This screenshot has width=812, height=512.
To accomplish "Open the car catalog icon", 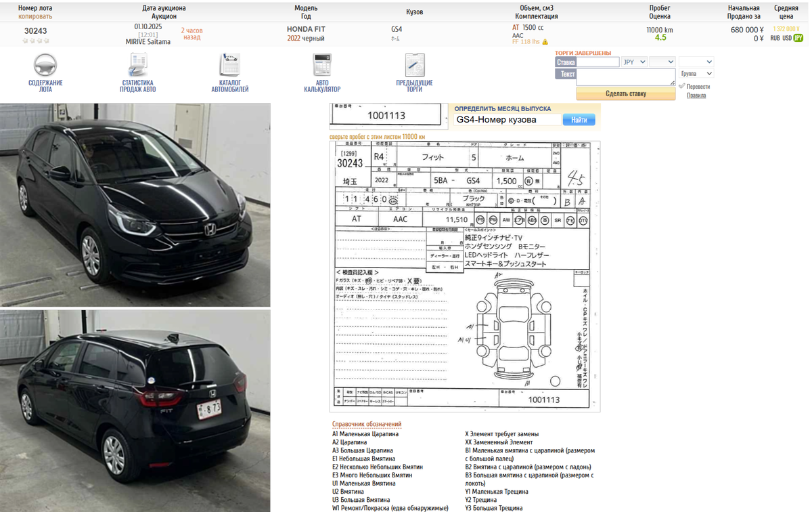I will click(x=229, y=65).
